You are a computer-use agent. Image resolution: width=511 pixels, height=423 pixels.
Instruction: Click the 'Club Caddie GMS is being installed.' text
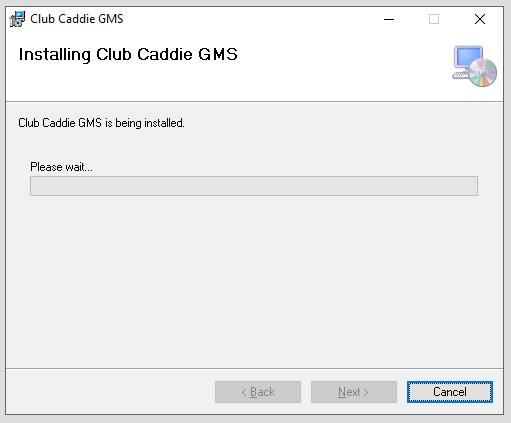[x=101, y=123]
